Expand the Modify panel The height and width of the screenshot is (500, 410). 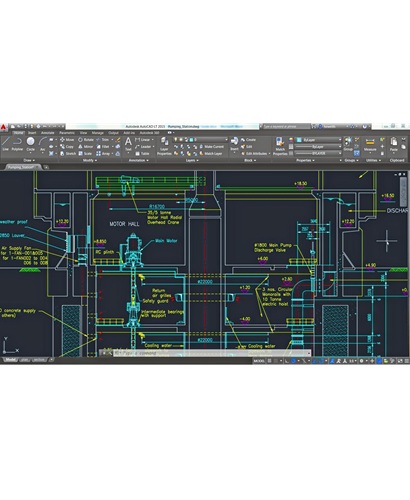[x=90, y=160]
